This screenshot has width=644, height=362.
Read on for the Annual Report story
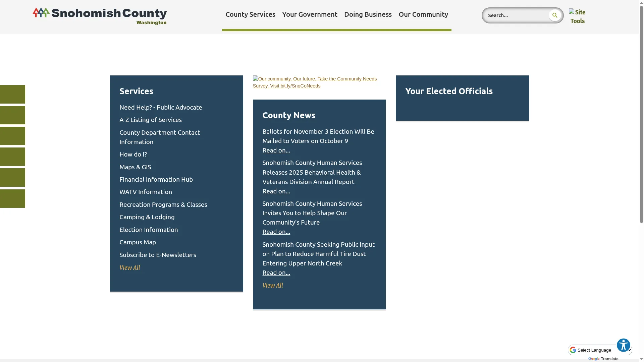point(276,191)
